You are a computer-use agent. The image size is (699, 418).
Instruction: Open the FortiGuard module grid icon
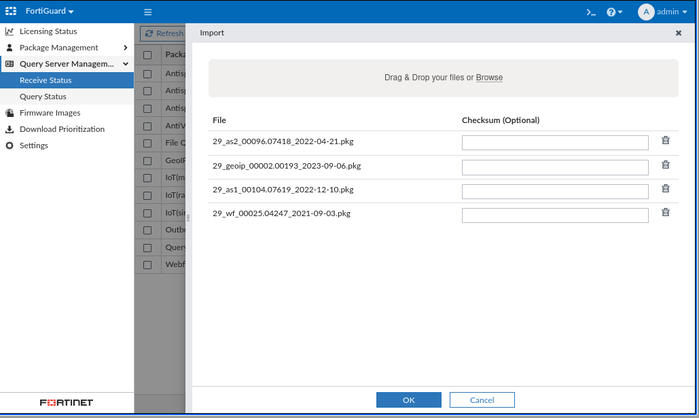point(11,11)
